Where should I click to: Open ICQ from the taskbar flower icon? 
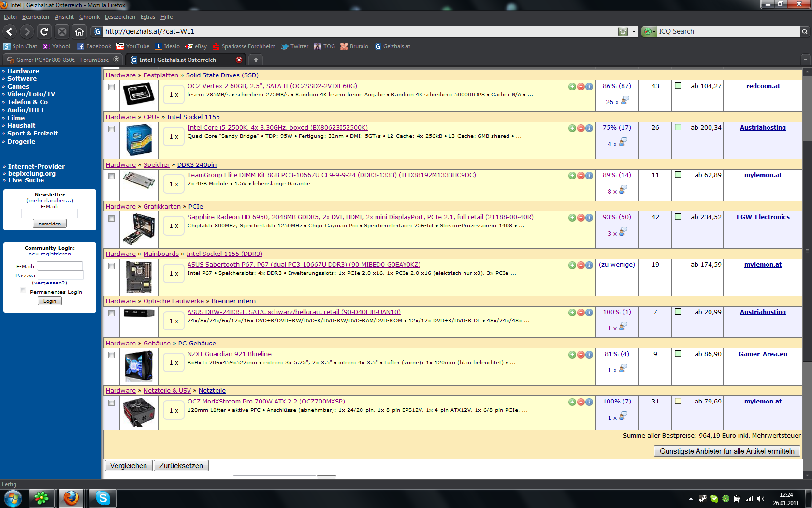point(42,498)
